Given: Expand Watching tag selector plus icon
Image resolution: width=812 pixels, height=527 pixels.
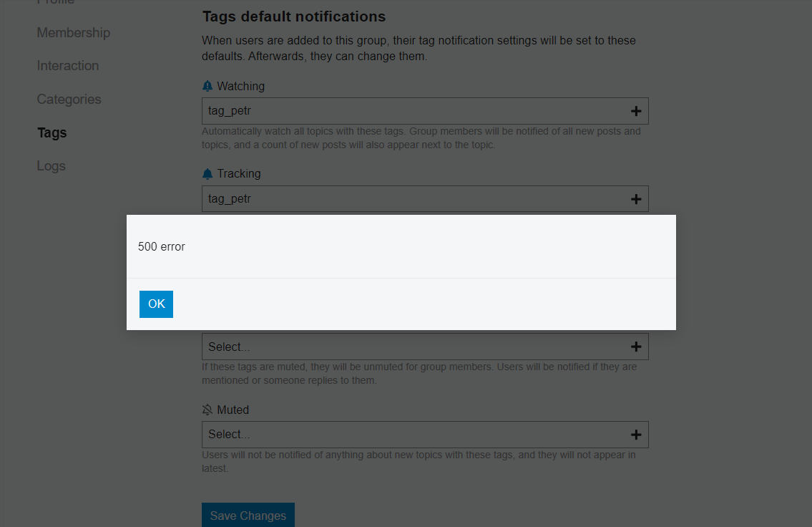Looking at the screenshot, I should (x=636, y=111).
